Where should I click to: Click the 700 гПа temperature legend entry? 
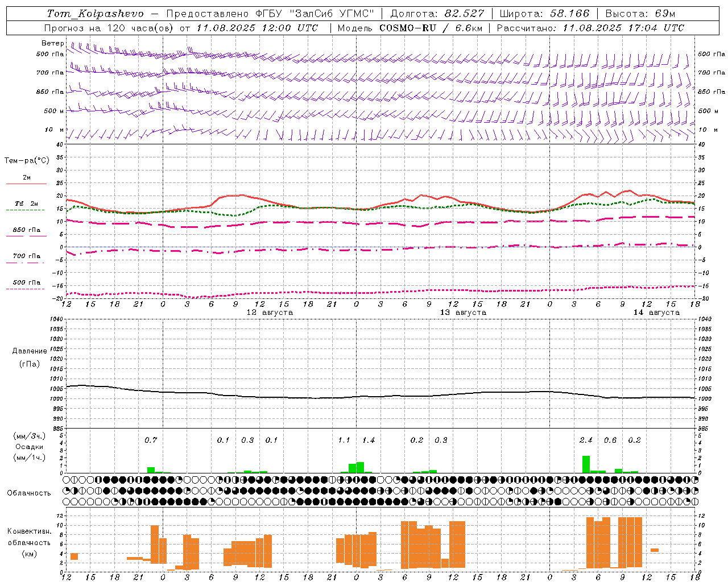[26, 256]
